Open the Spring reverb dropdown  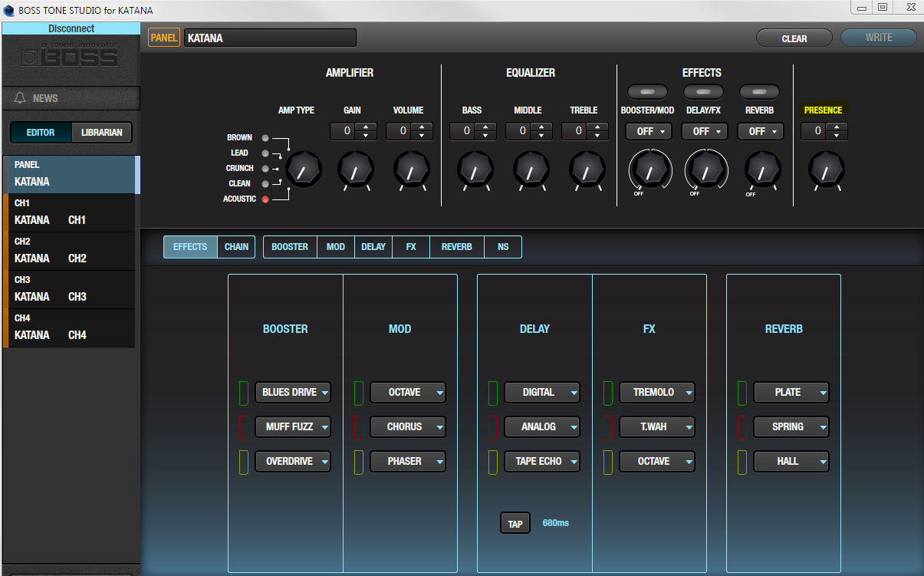tap(791, 427)
